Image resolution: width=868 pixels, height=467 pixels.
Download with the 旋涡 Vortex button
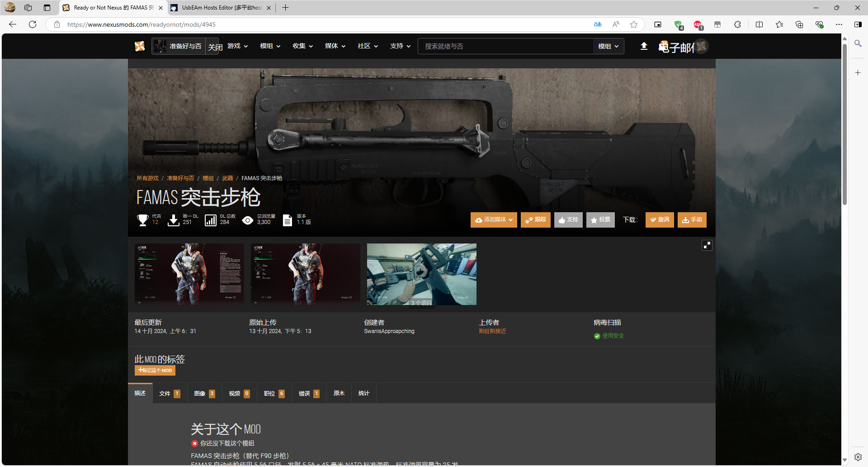[660, 220]
